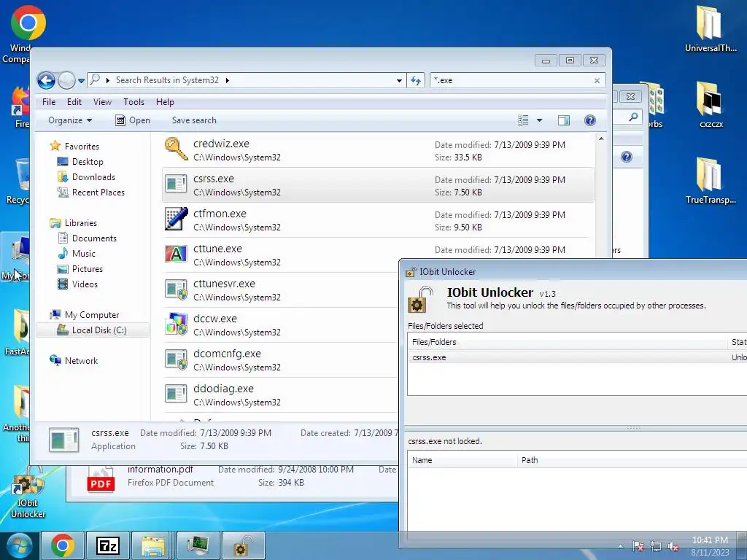The height and width of the screenshot is (560, 747).
Task: Select Local Disk (C:)
Action: click(x=93, y=330)
